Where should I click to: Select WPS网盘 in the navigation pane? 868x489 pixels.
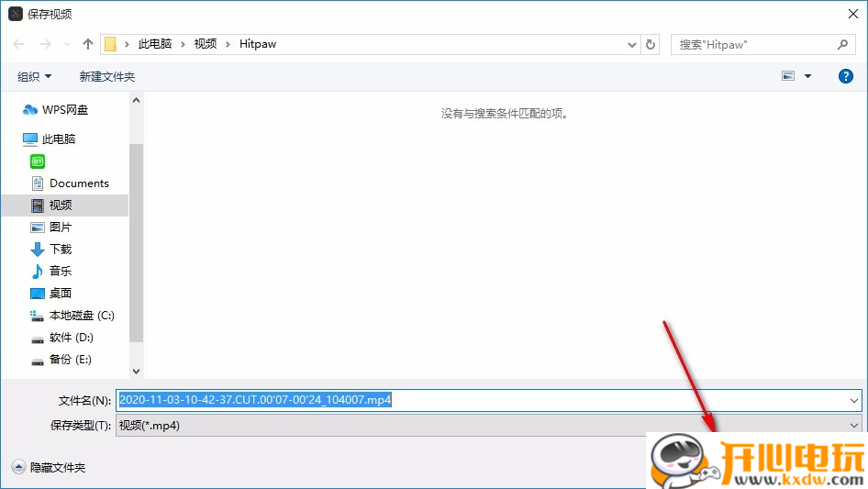point(65,110)
